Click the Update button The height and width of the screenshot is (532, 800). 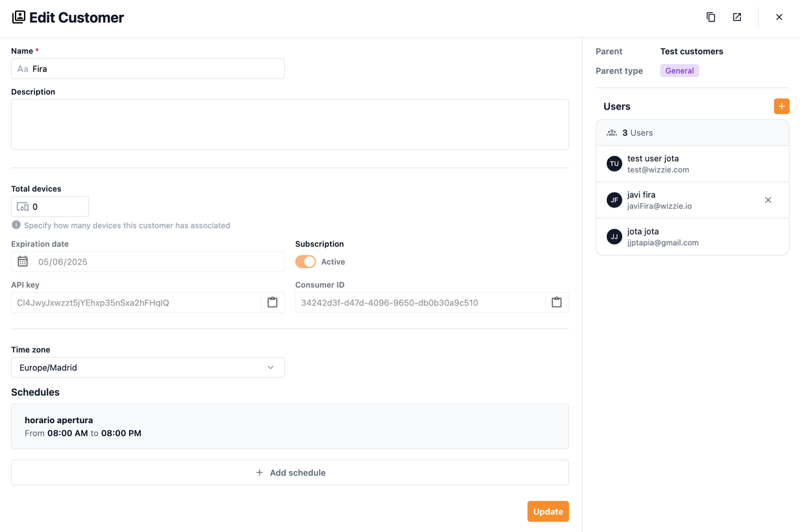click(x=548, y=511)
